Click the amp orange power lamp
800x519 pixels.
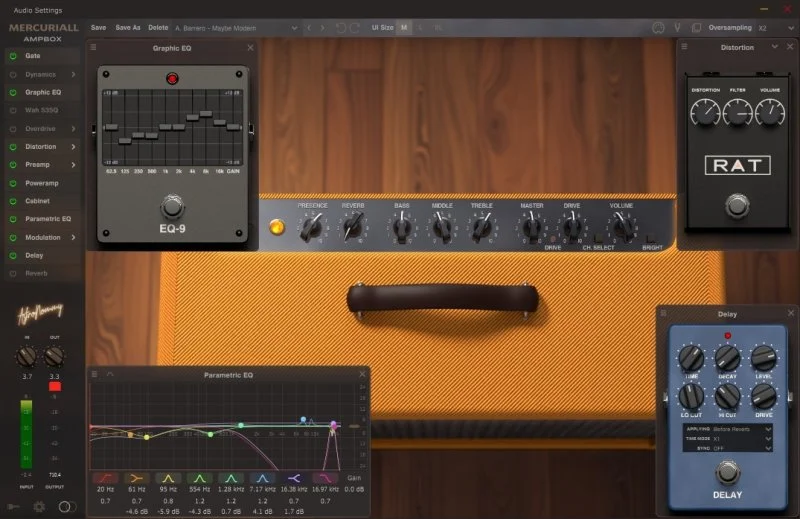(x=277, y=227)
